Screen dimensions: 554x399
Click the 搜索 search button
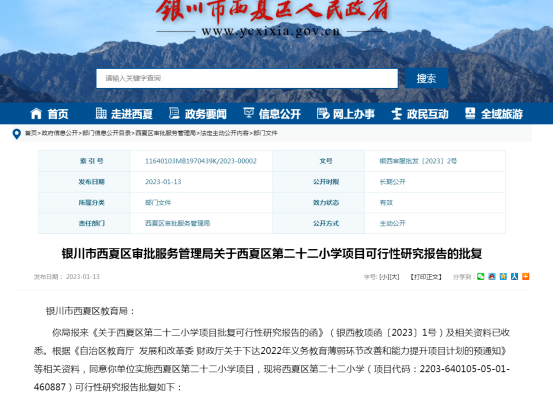pyautogui.click(x=426, y=78)
